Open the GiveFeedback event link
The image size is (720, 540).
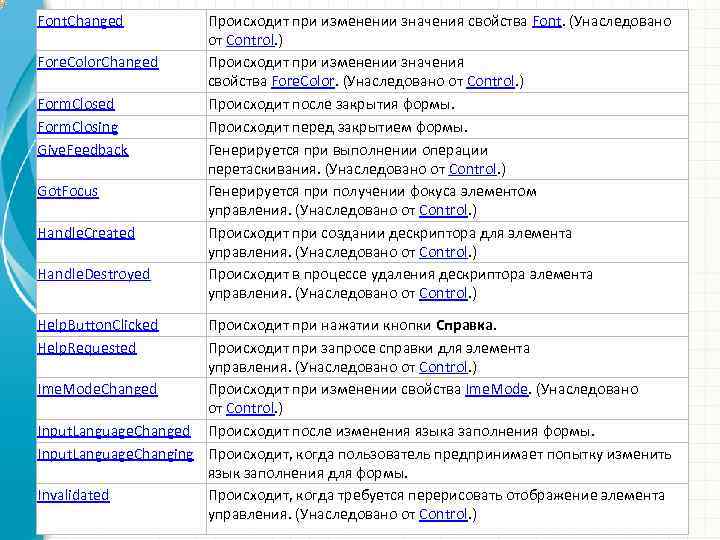point(83,150)
